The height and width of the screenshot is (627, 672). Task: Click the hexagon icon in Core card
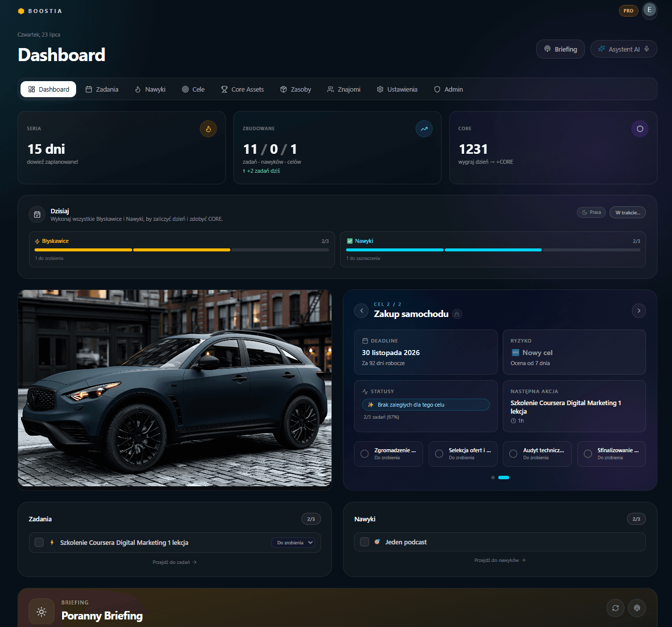coord(640,129)
